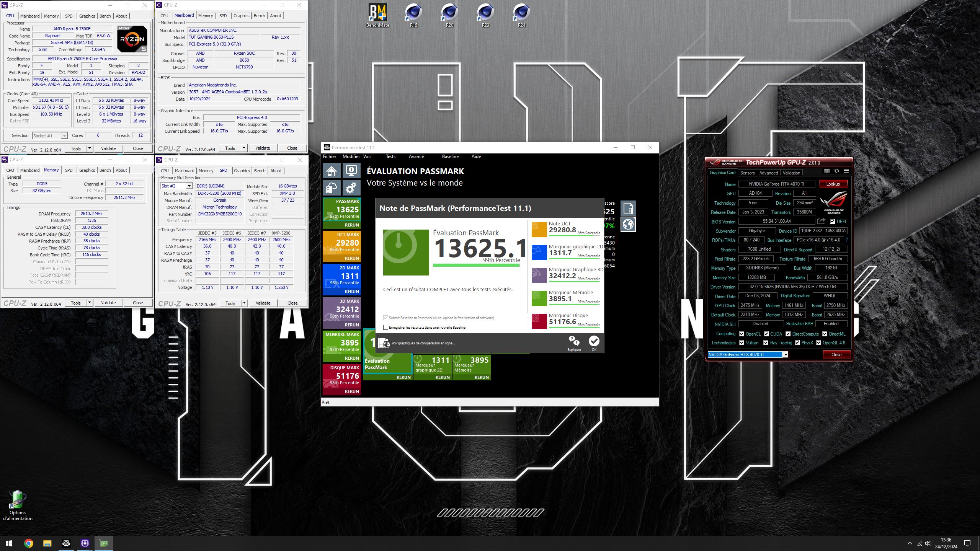This screenshot has height=551, width=980.
Task: Refresh GPU-Z data with refresh icon
Action: click(836, 171)
